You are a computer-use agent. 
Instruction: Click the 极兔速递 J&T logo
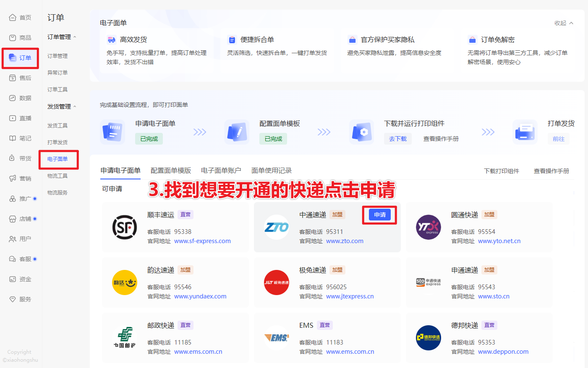click(x=277, y=282)
